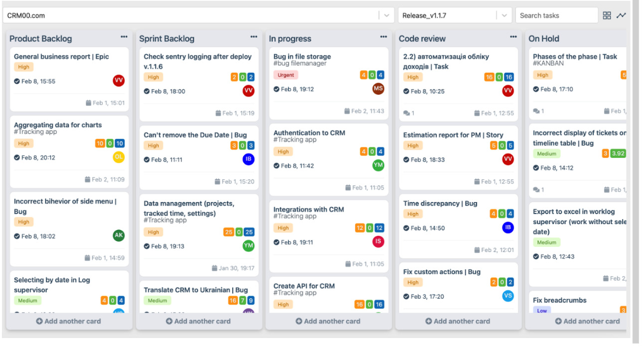Open Product Backlog column options menu

click(x=124, y=37)
